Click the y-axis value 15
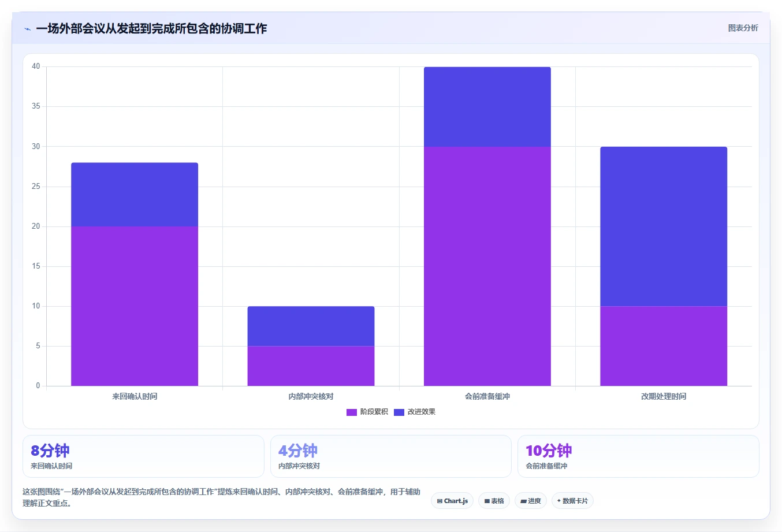782x532 pixels. 36,266
